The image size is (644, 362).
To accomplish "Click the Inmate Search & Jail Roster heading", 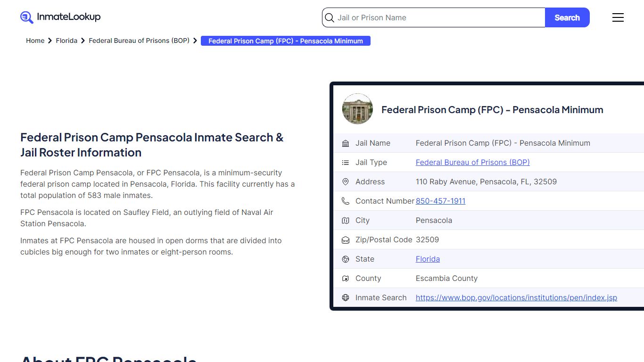I will (152, 145).
